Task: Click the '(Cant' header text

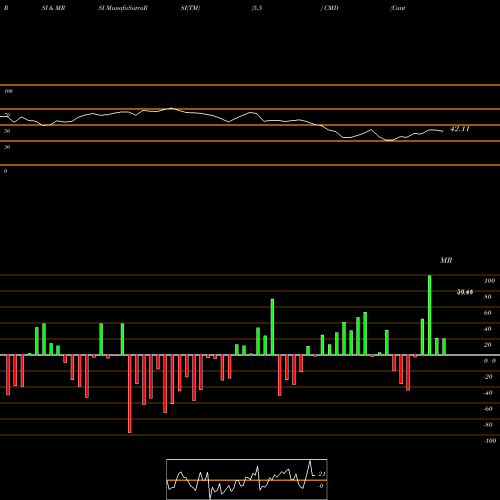Action: tap(398, 8)
